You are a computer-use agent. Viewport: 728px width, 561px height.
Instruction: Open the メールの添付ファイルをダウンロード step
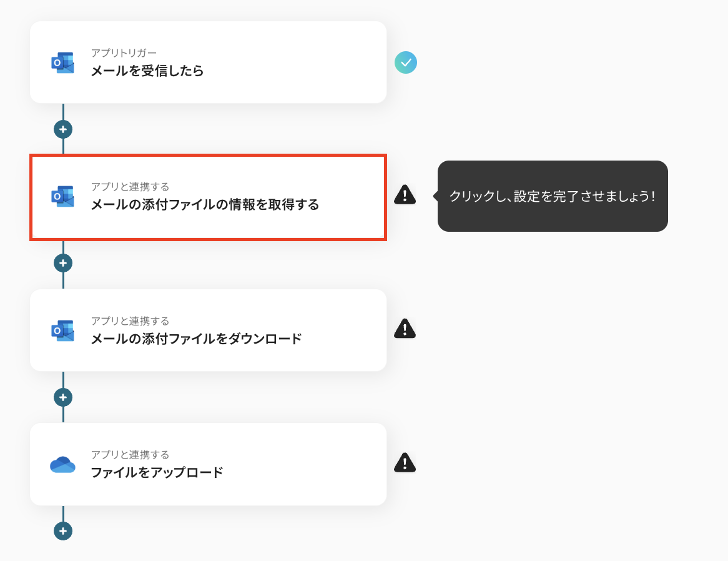pos(208,330)
